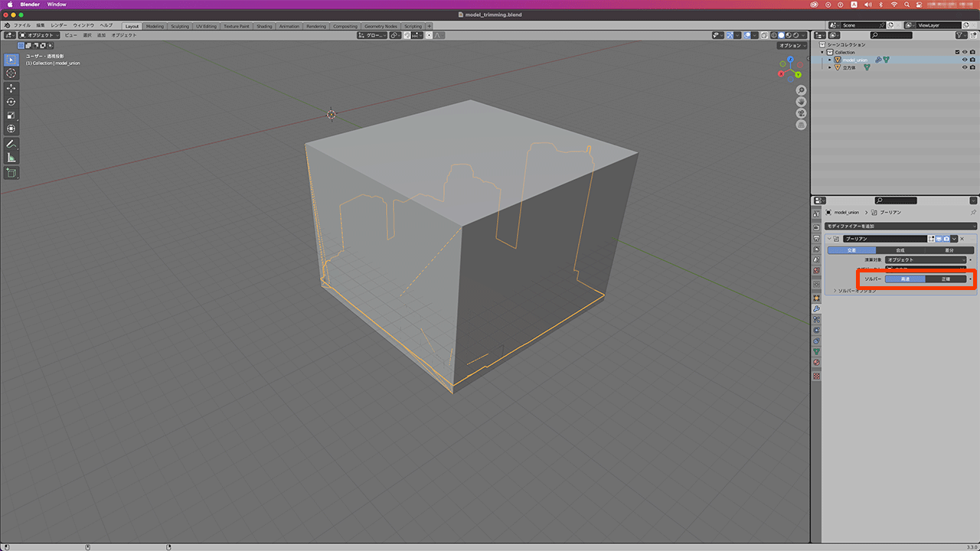Click the blue Z axis gizmo ball
The height and width of the screenshot is (551, 980).
pyautogui.click(x=790, y=59)
